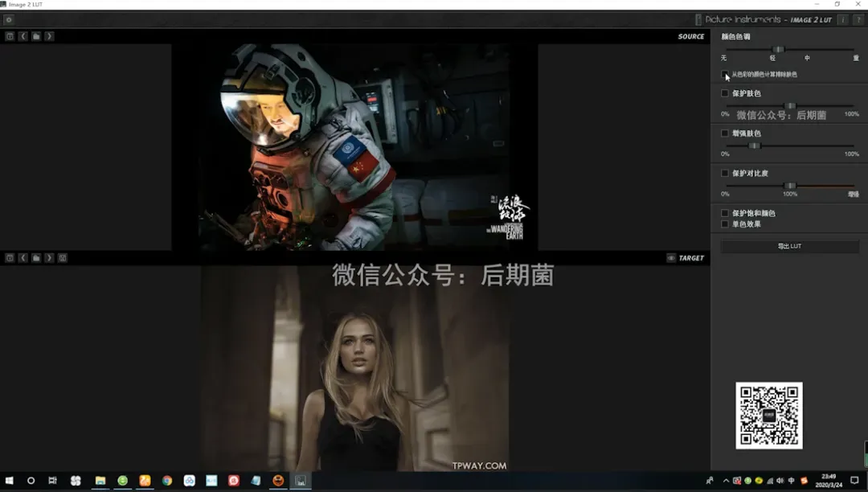Open the Windows Start menu
868x492 pixels.
(9, 481)
